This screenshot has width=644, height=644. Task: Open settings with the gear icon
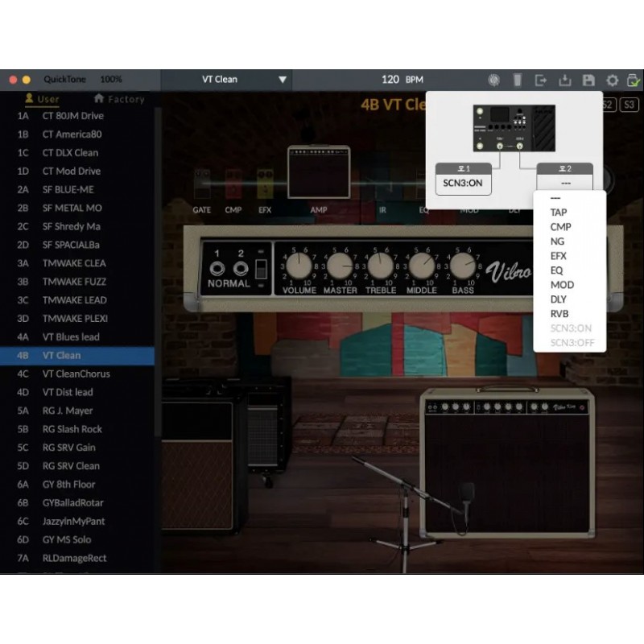612,80
